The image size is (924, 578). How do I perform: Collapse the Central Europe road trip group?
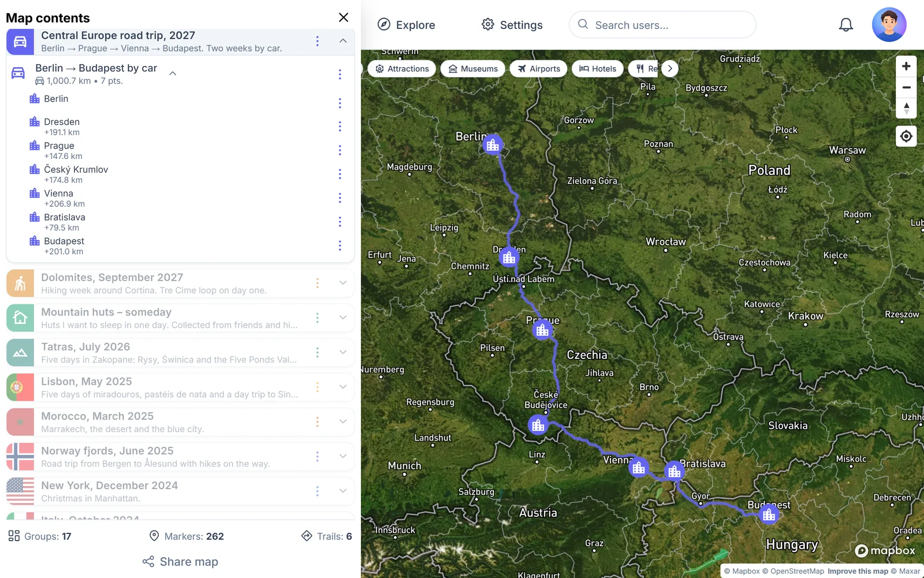(x=343, y=41)
